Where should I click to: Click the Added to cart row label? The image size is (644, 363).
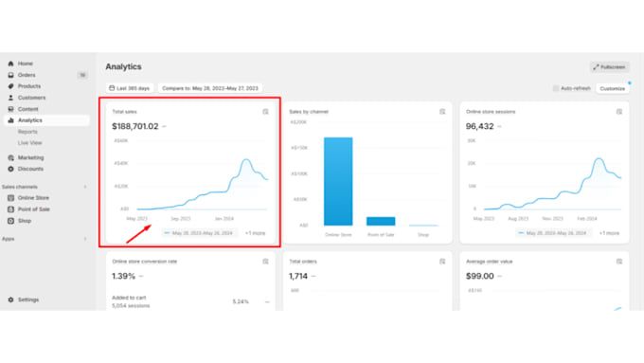[x=129, y=298]
